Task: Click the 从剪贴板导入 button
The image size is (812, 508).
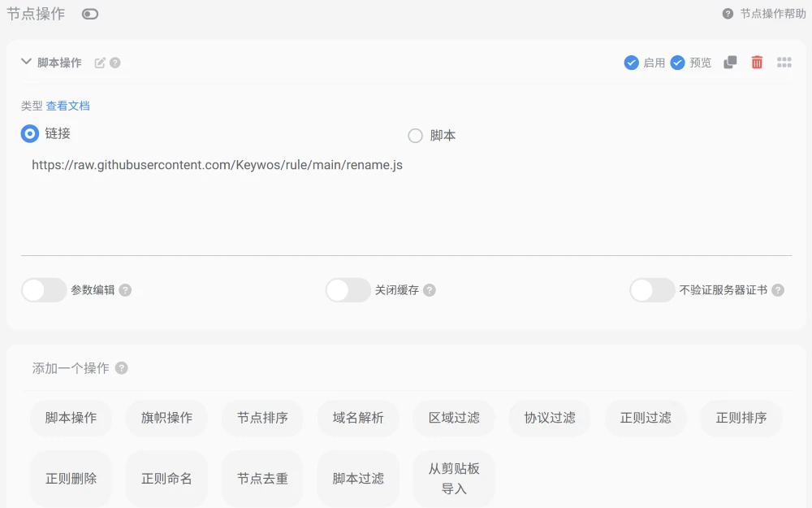Action: 454,479
